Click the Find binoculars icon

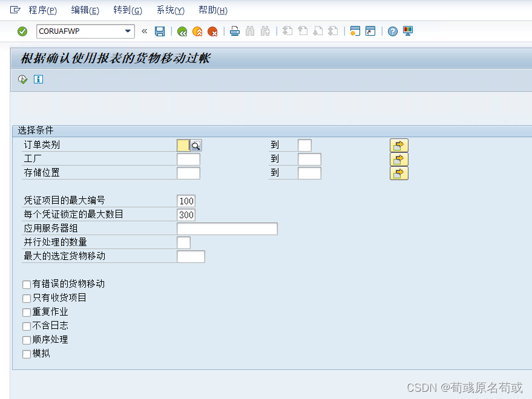pyautogui.click(x=251, y=31)
